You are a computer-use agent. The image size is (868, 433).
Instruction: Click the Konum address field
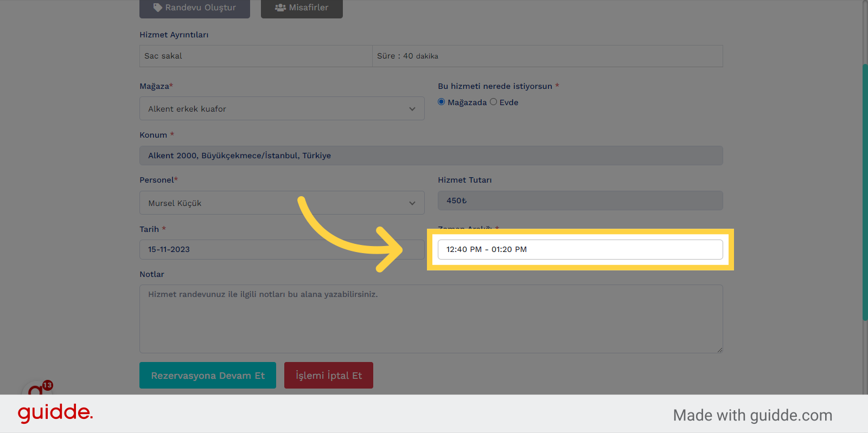[431, 156]
